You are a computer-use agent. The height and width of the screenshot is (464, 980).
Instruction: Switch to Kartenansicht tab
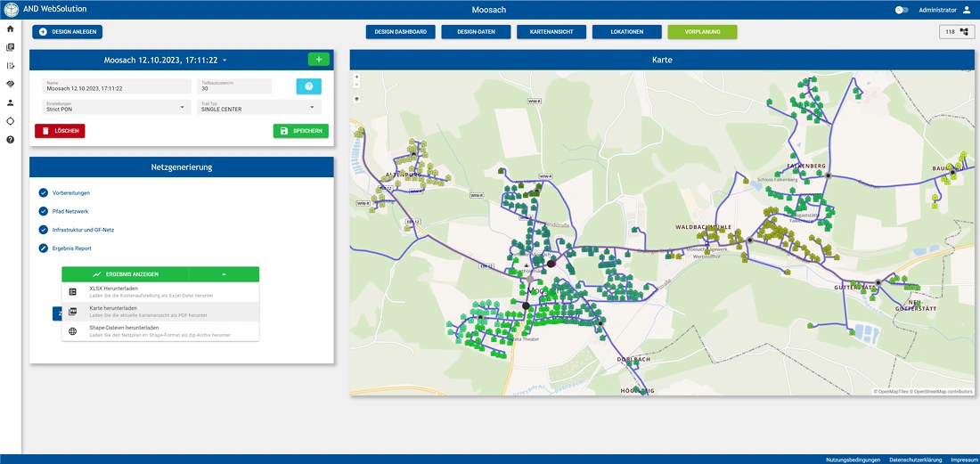pyautogui.click(x=551, y=32)
